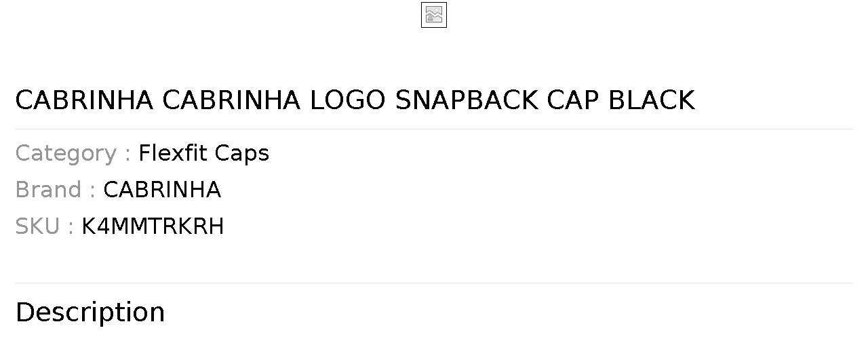Open the CABRINHA brand link beside Brand label
This screenshot has width=868, height=343.
pyautogui.click(x=162, y=190)
